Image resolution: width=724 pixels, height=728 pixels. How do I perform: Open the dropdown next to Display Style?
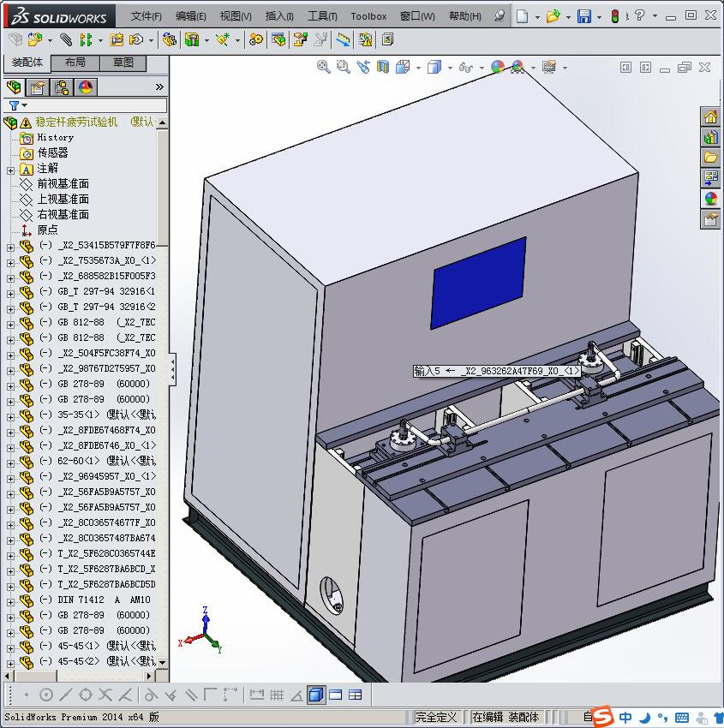pos(450,69)
